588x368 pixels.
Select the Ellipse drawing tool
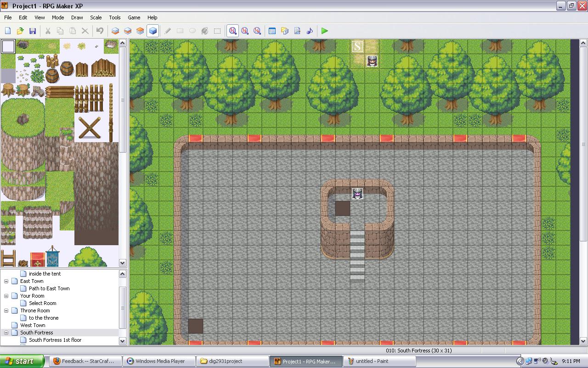(192, 31)
